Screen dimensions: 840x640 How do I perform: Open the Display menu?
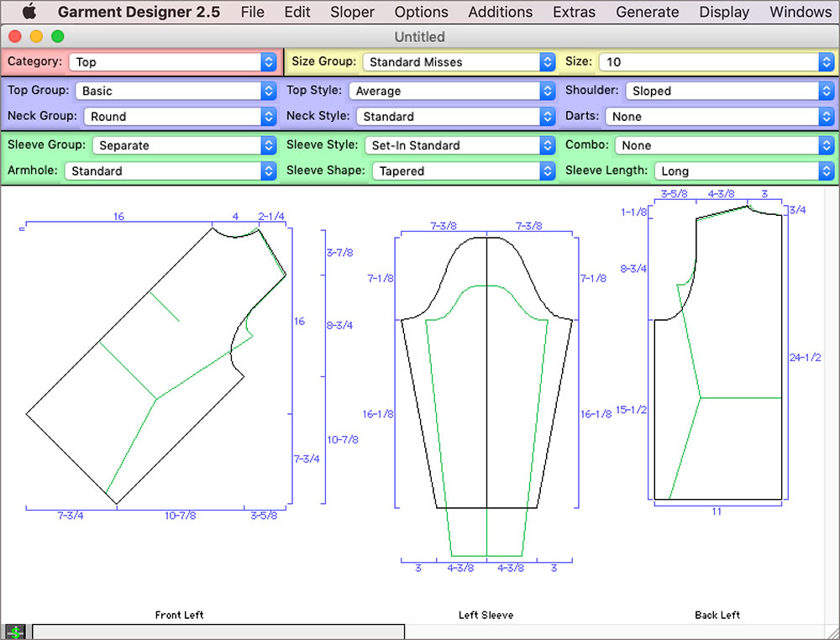[724, 12]
